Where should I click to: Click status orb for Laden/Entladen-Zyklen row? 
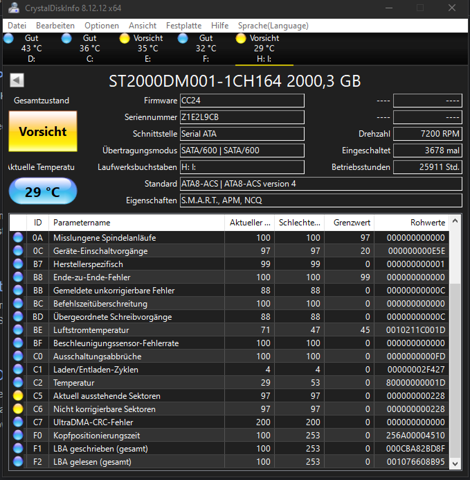pyautogui.click(x=18, y=369)
